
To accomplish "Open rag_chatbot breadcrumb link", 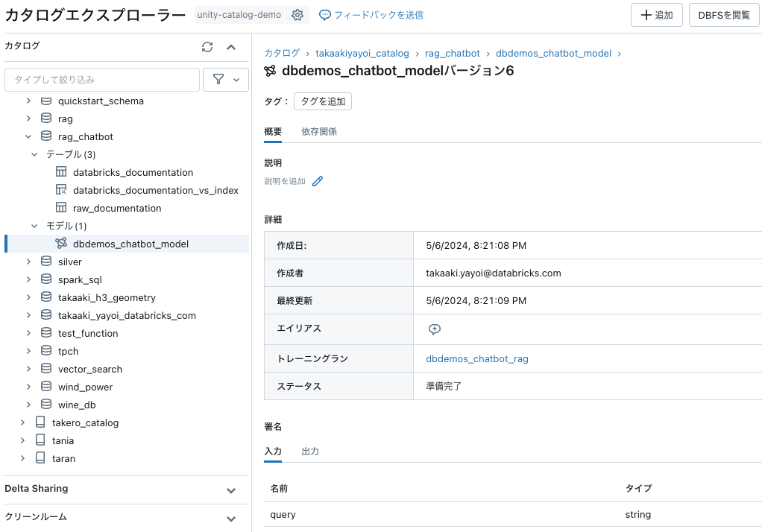I will click(x=452, y=54).
